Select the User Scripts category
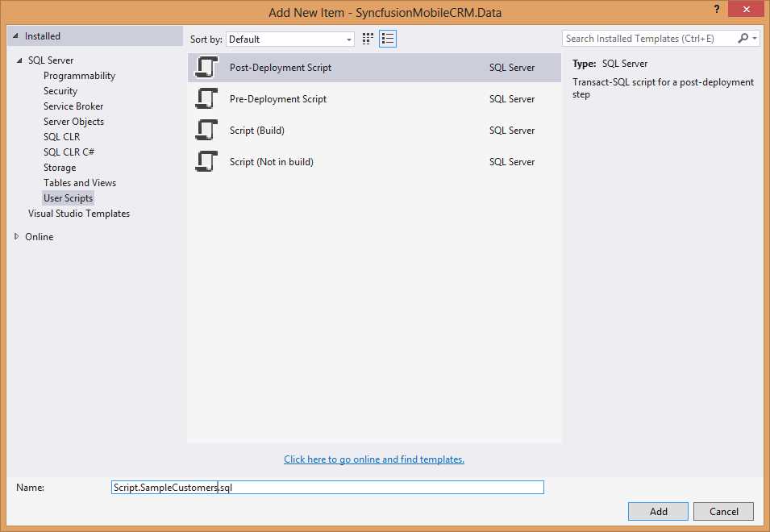Image resolution: width=770 pixels, height=532 pixels. pos(68,197)
